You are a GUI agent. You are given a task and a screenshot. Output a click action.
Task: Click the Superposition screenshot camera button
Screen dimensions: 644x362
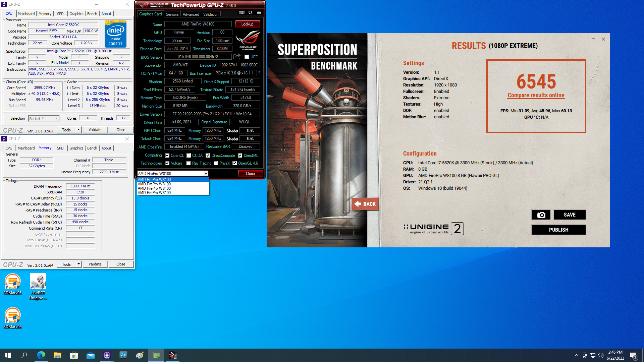[541, 215]
